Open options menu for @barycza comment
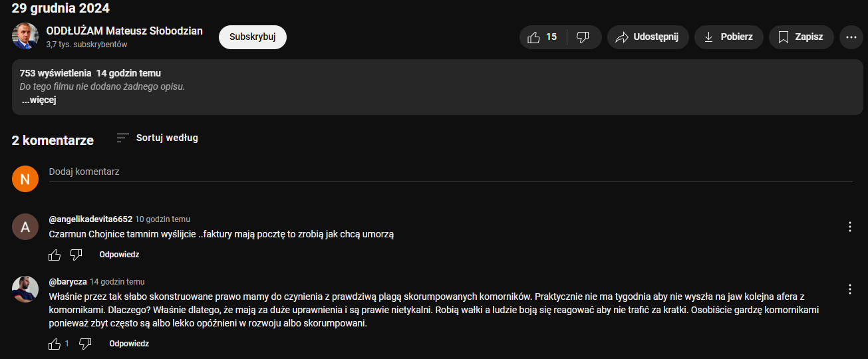This screenshot has width=868, height=359. click(849, 289)
